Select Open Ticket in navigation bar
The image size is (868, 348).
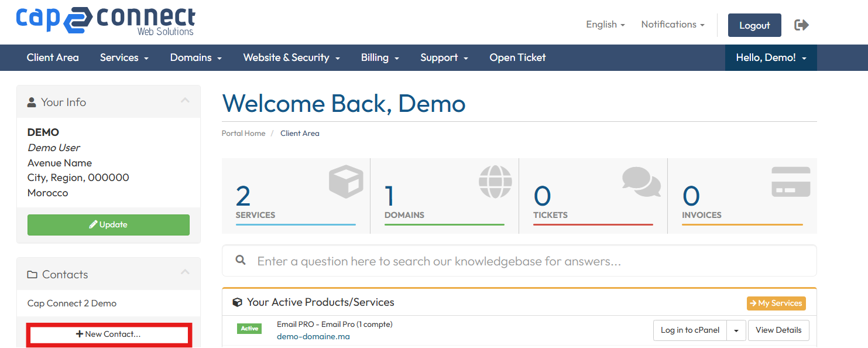click(x=517, y=57)
